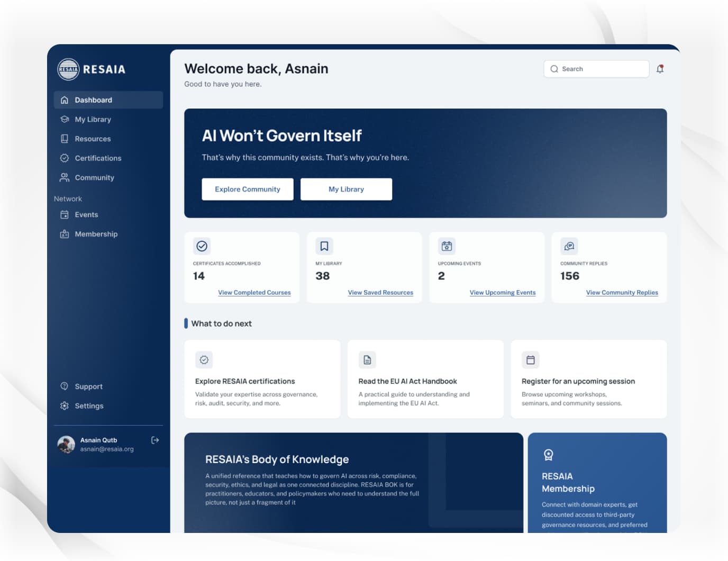
Task: Open the Register for an upcoming session title
Action: pos(578,382)
